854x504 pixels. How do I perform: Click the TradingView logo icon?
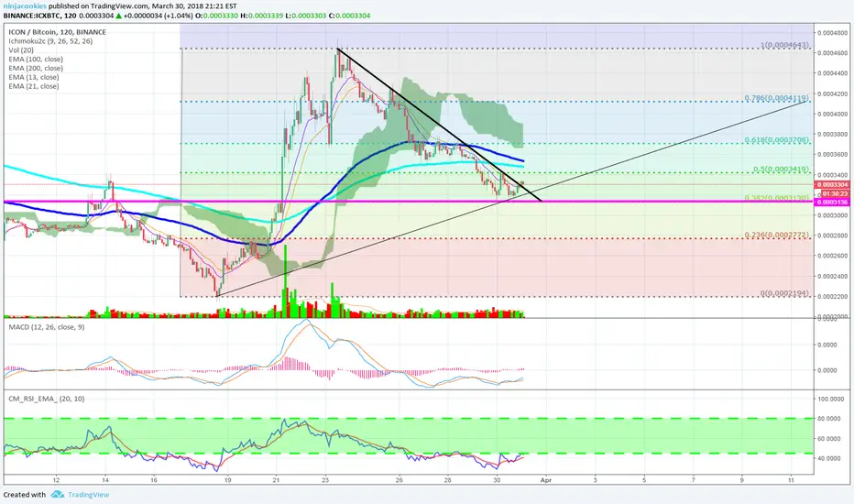click(57, 495)
